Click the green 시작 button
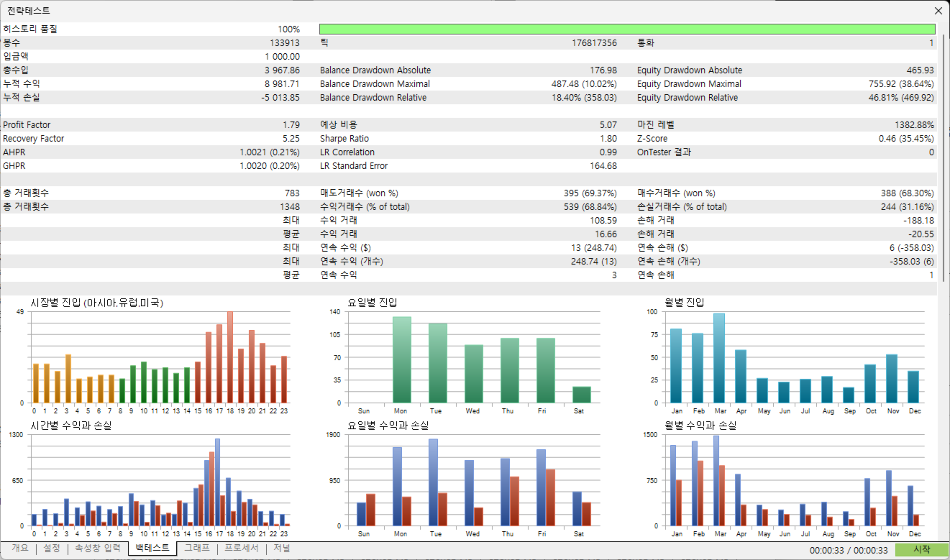Screen dimensions: 950x560 tap(922, 549)
